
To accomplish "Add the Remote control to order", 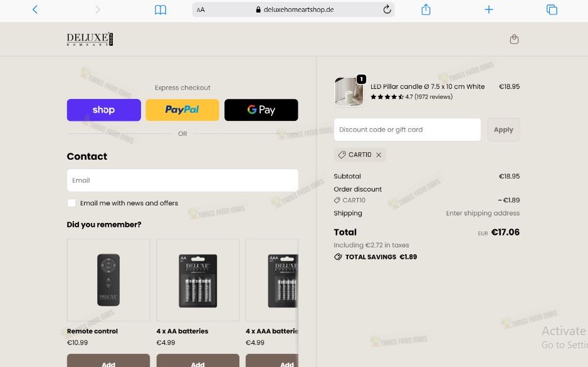I will 108,362.
